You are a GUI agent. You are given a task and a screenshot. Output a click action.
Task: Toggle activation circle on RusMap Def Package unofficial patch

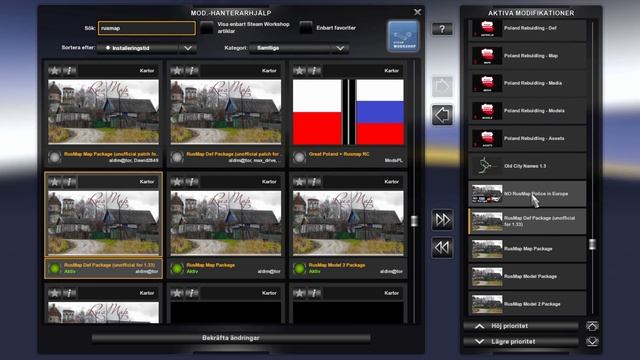[177, 157]
